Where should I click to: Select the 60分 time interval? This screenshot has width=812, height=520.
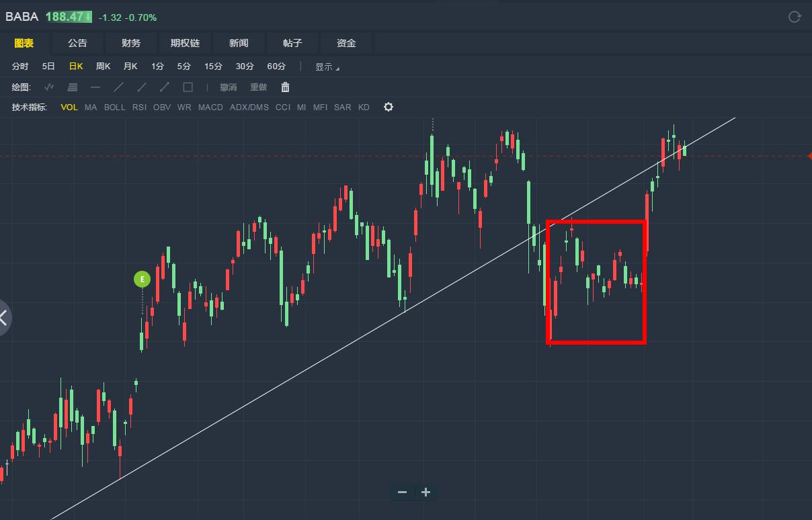[276, 67]
